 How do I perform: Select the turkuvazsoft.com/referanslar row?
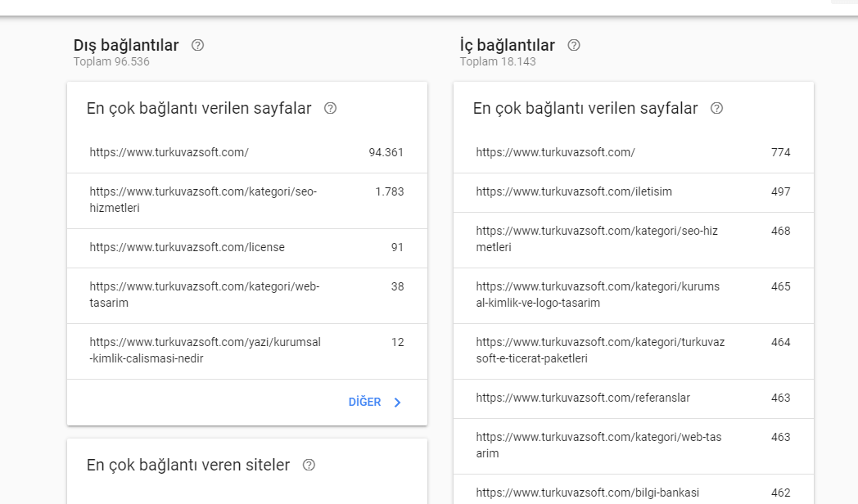[x=634, y=399]
